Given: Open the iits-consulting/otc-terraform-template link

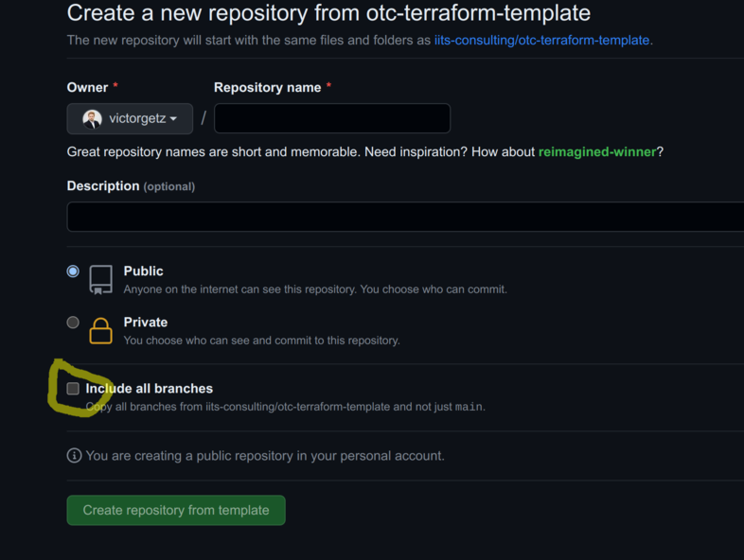Looking at the screenshot, I should 541,41.
